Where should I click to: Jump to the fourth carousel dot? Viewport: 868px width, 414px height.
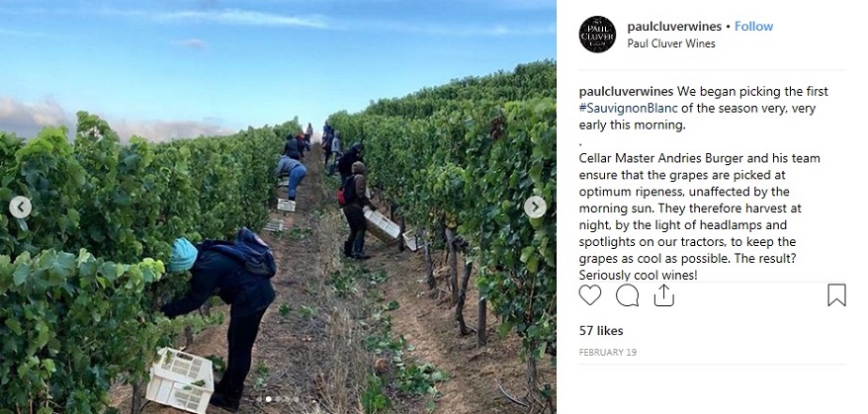click(x=288, y=399)
